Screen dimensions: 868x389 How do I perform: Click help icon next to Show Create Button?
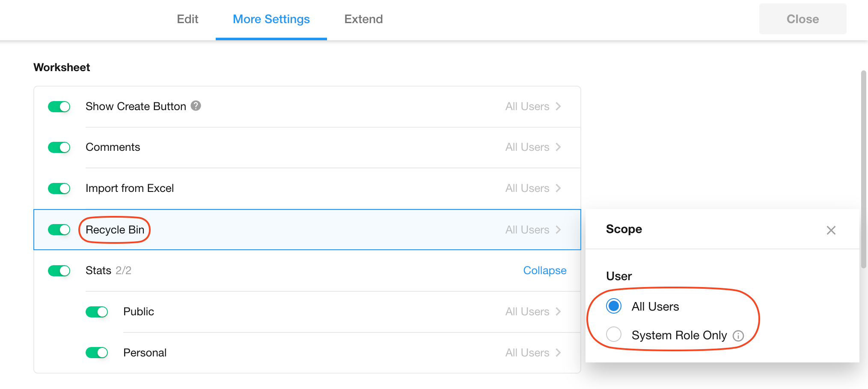[196, 106]
